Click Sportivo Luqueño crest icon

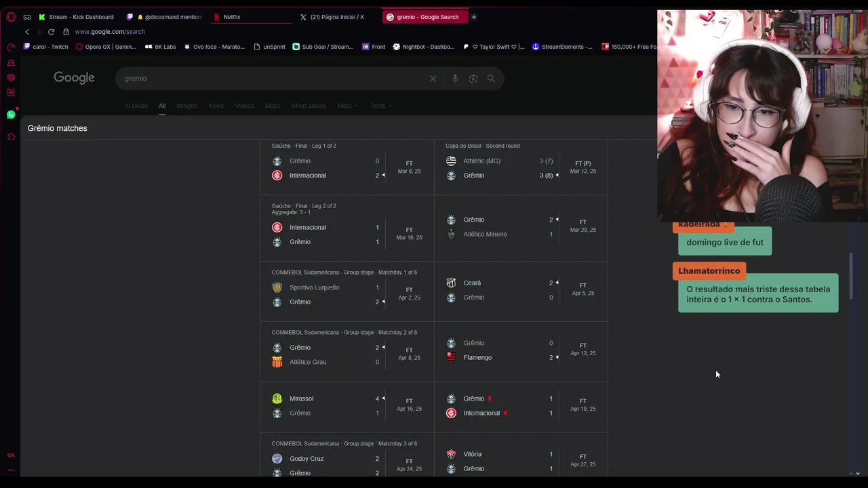[x=277, y=287]
